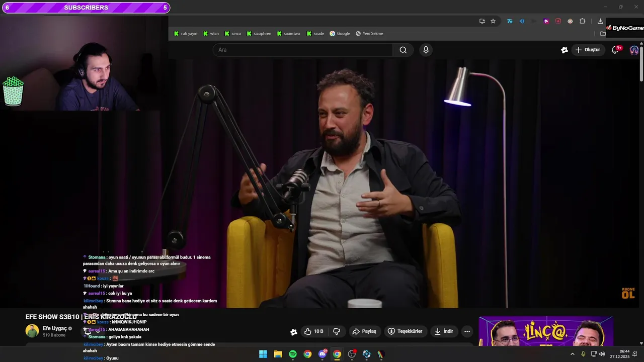
Task: Open the wtcn bookmark
Action: (x=211, y=34)
